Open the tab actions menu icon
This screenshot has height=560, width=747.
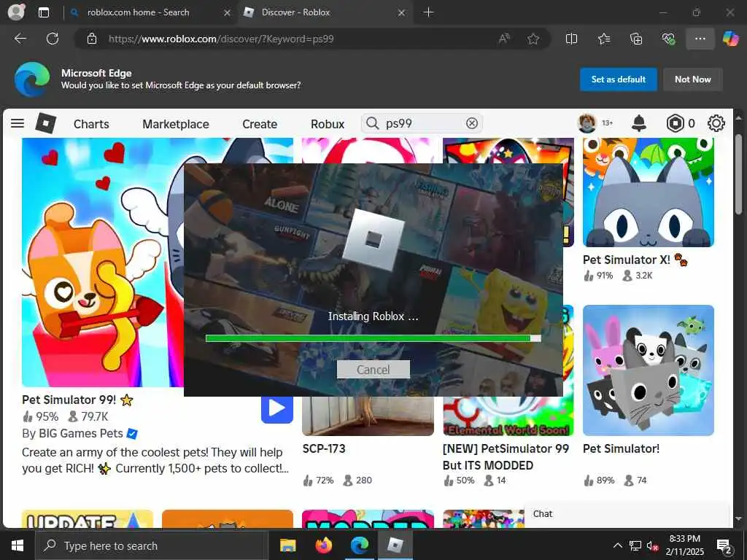pos(44,12)
